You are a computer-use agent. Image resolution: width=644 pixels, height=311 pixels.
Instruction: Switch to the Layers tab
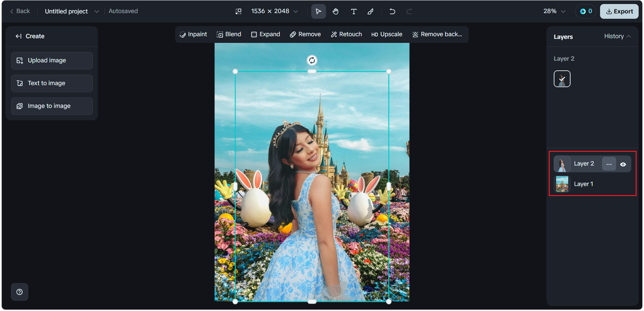(x=563, y=37)
